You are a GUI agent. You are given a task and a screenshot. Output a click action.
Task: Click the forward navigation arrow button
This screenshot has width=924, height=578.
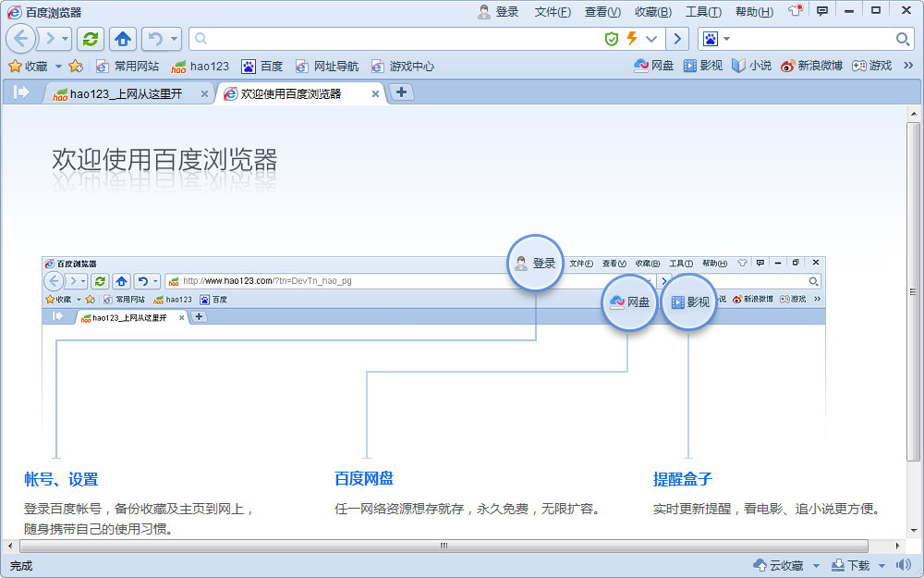[x=50, y=39]
